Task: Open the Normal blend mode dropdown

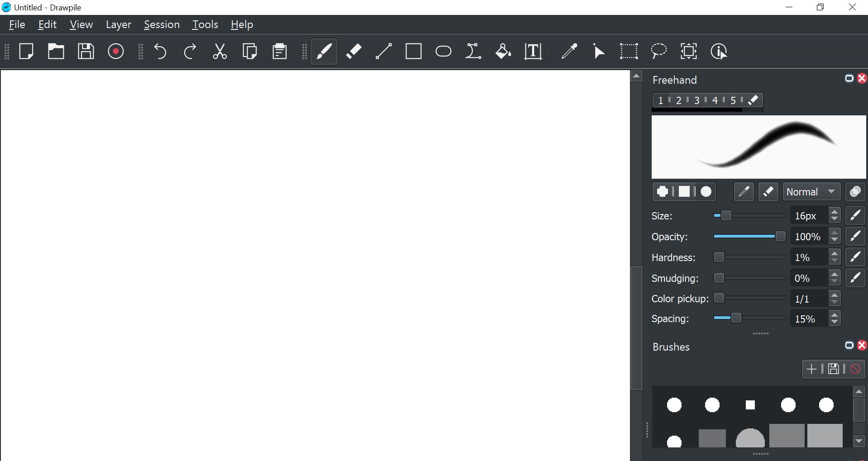Action: 812,192
